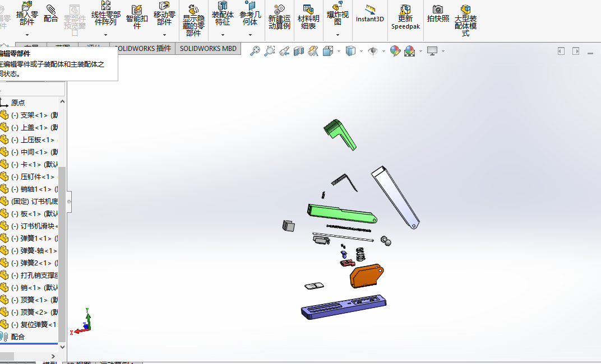Toggle 大型装配体模式 large assembly mode

466,21
